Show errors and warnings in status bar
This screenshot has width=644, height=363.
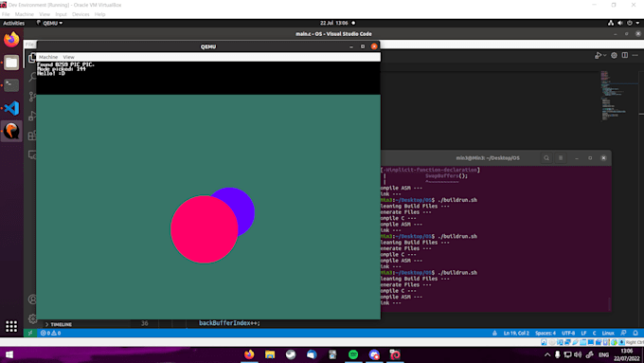click(50, 333)
